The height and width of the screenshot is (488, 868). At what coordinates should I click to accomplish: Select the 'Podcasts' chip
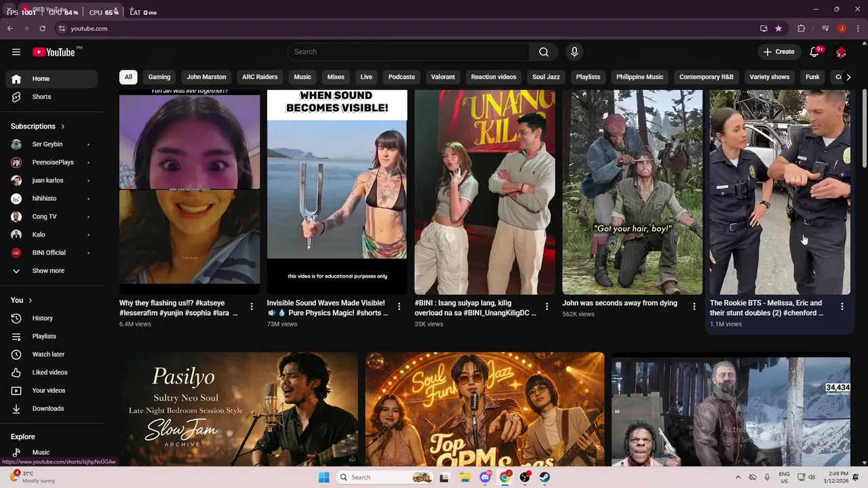pos(401,77)
